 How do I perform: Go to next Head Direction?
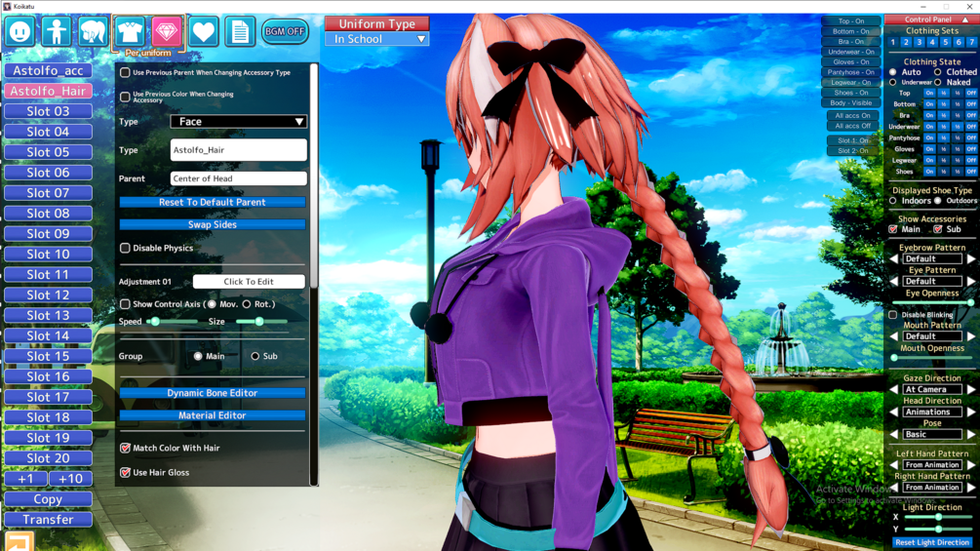coord(971,412)
